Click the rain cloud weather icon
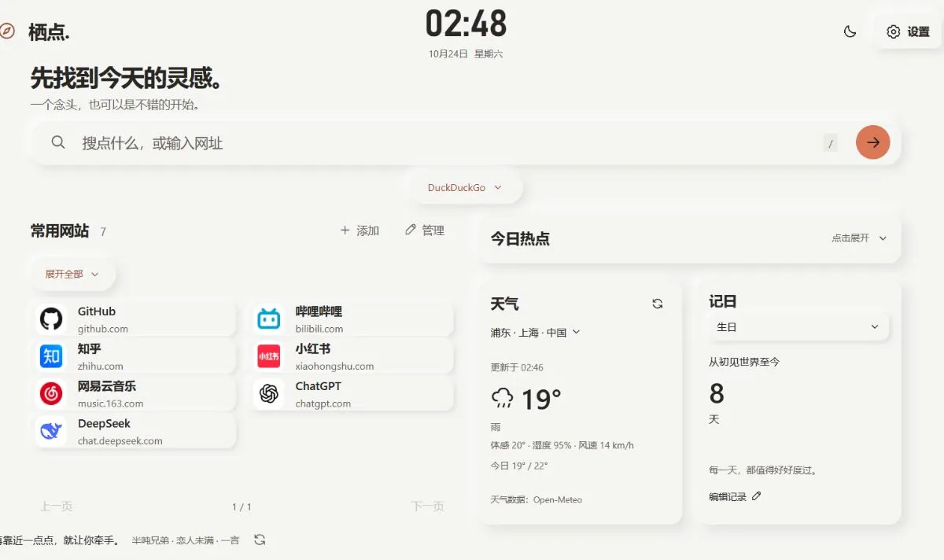The width and height of the screenshot is (944, 560). click(502, 398)
